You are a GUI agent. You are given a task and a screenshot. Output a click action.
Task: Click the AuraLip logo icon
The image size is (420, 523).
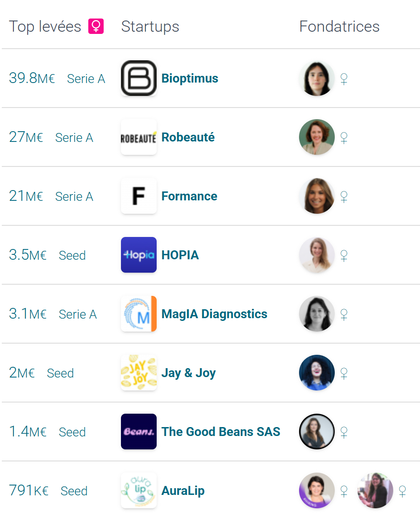click(139, 490)
